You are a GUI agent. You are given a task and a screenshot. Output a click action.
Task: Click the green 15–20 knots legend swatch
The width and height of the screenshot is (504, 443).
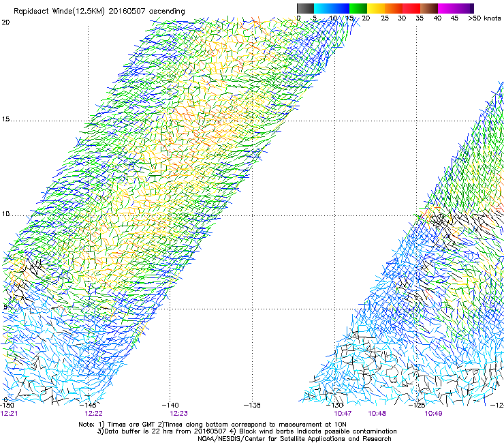tap(358, 8)
